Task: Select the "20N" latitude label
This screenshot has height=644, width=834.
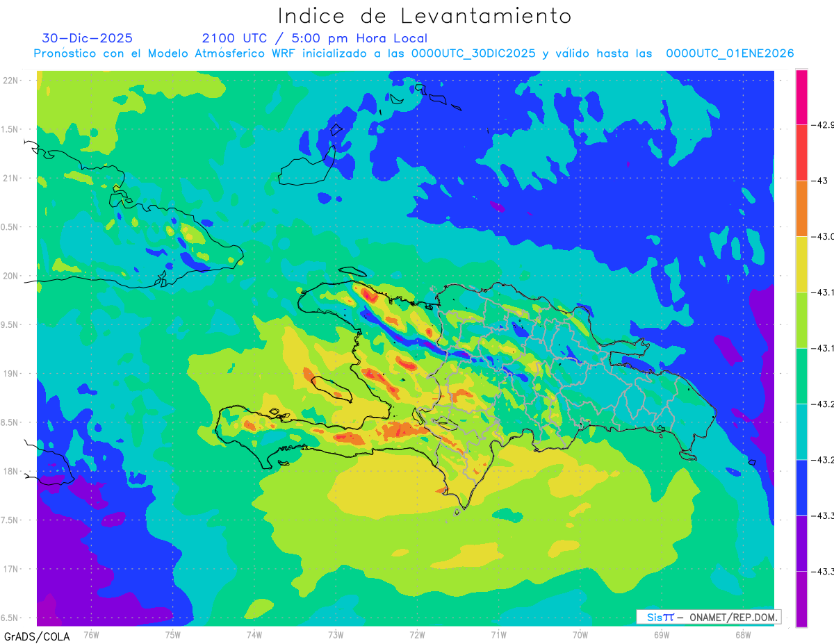Action: pos(11,276)
